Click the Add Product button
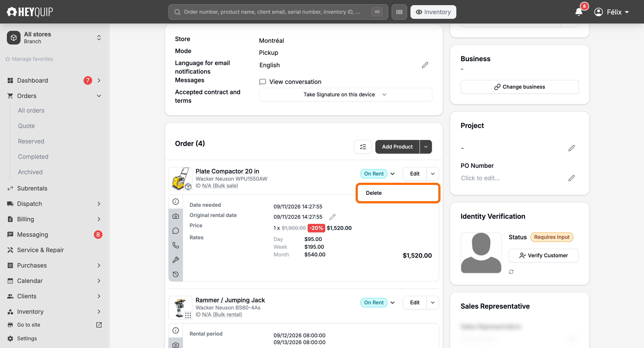This screenshot has height=348, width=644. 397,147
